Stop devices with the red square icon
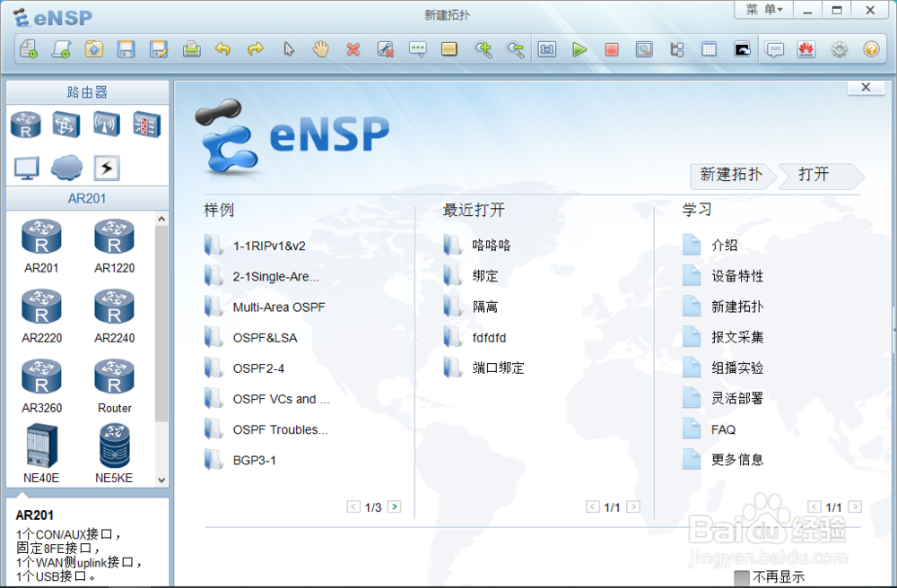This screenshot has width=897, height=588. pos(612,49)
